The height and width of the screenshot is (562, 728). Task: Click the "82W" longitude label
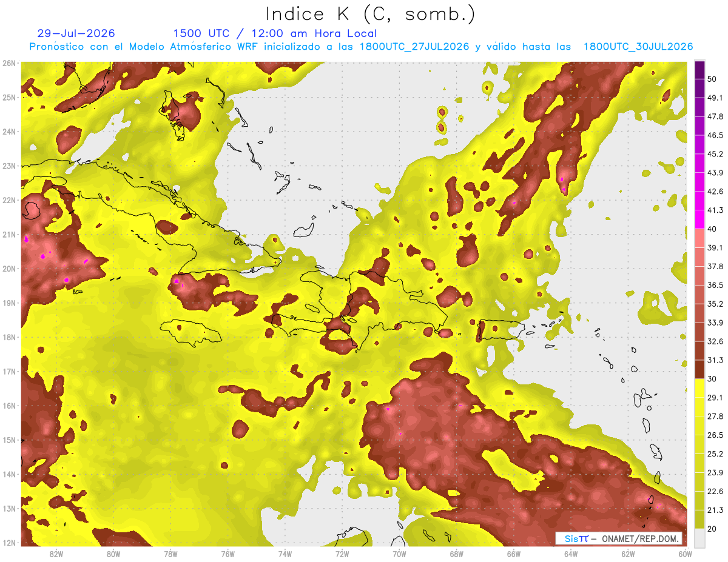tap(56, 554)
